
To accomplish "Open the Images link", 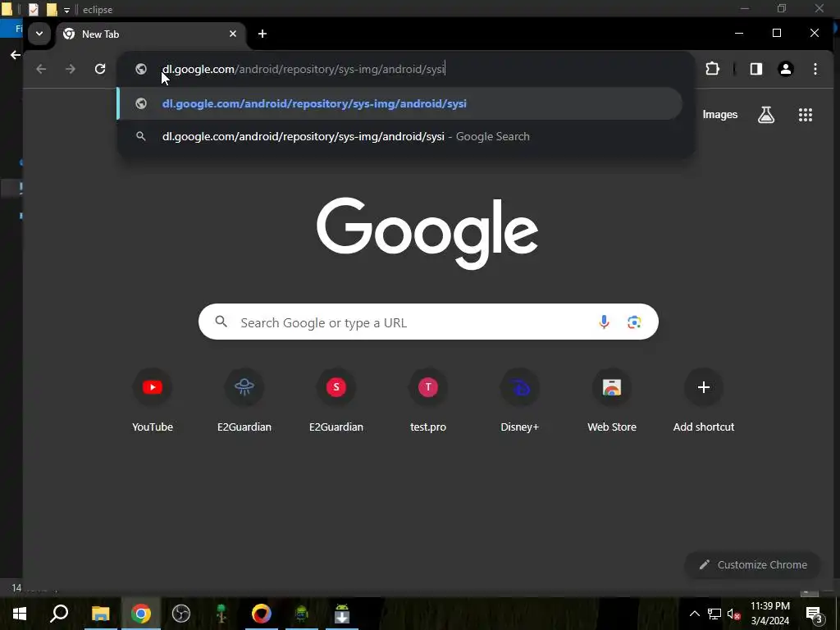I will [x=720, y=115].
